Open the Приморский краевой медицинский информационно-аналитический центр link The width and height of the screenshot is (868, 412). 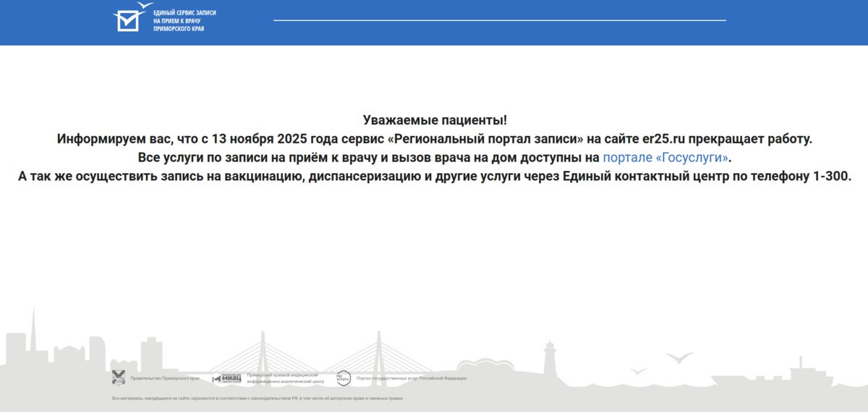tap(282, 378)
